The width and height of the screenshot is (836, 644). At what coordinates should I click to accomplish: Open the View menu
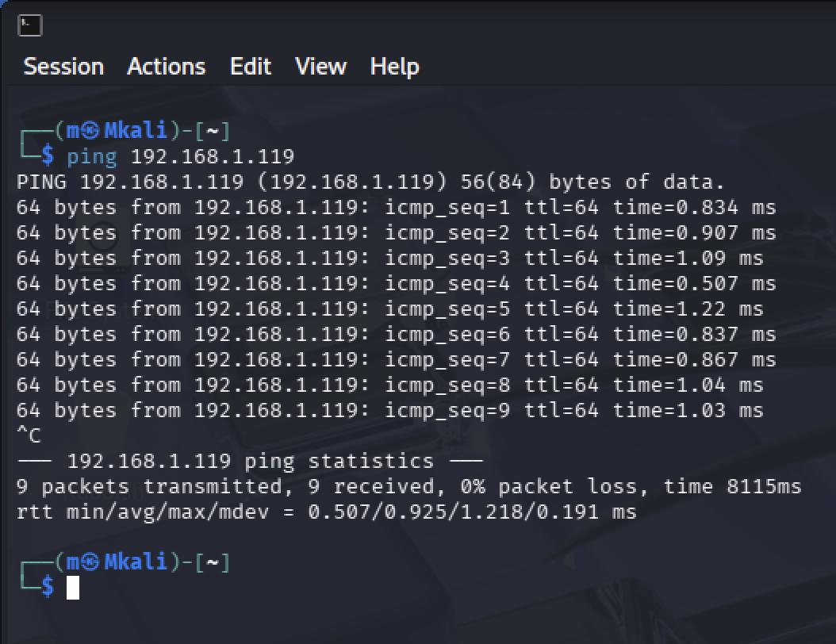[x=321, y=67]
